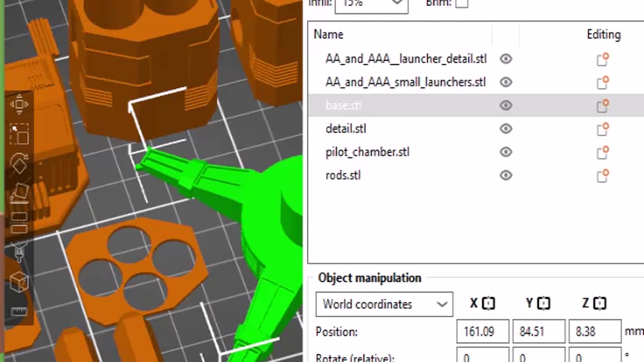Select rods.stl in the object list

(343, 175)
